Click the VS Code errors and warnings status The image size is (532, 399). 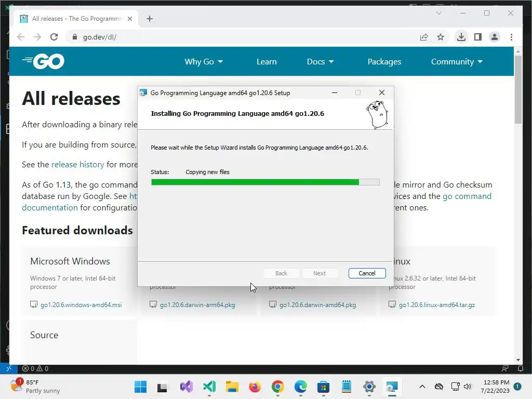(x=35, y=368)
